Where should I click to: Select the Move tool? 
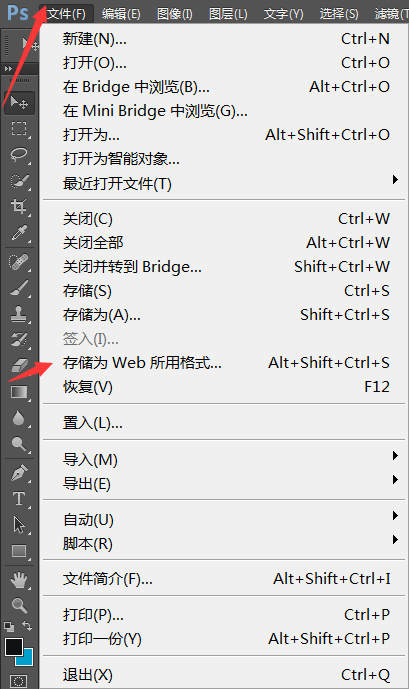pos(18,103)
